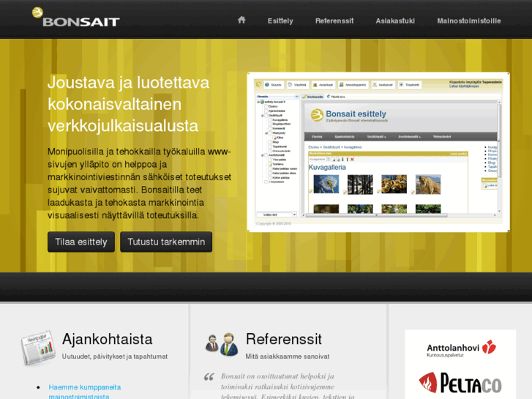532x399 pixels.
Task: Open the Haemme kumppaneita mainostoimistoista link
Action: pos(84,392)
